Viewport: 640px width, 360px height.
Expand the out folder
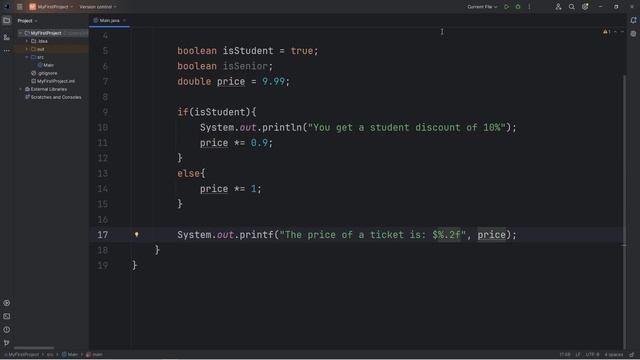[x=27, y=49]
